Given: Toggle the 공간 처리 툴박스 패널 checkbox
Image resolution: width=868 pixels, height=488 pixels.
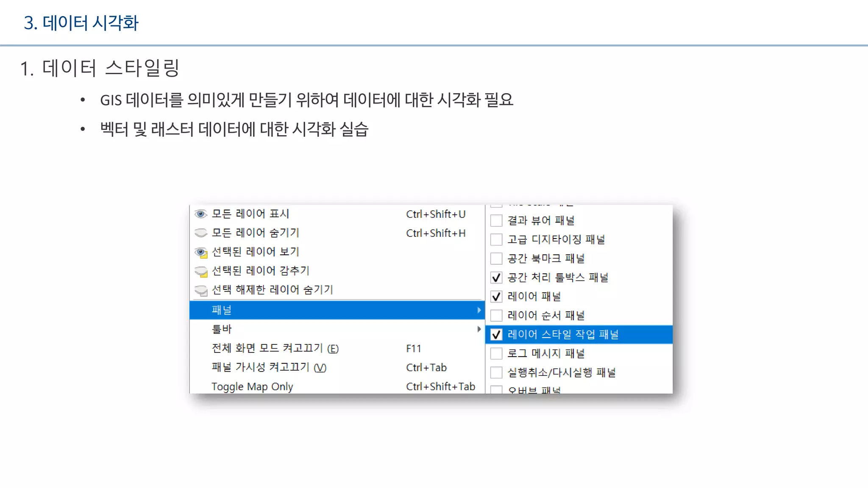Looking at the screenshot, I should tap(496, 277).
